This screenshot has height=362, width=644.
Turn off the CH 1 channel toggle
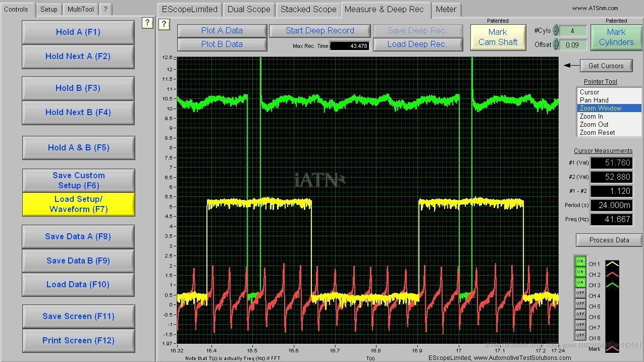tap(580, 262)
